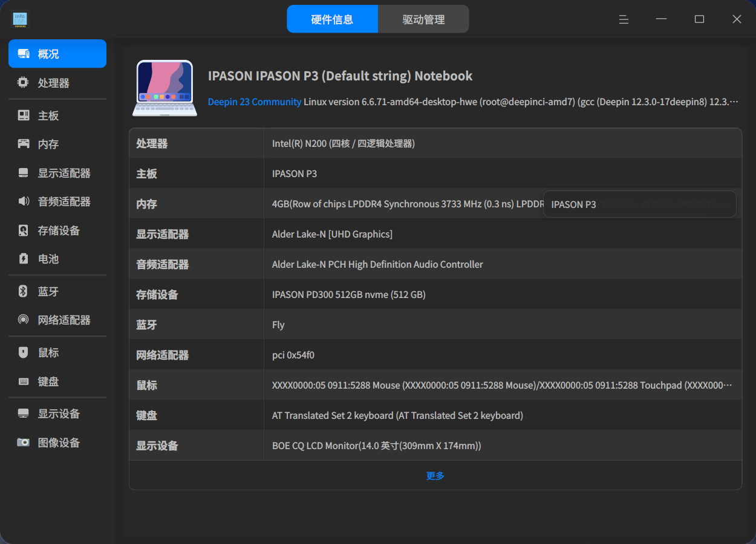Minimize the window
Screen dimensions: 756x544
pos(662,19)
